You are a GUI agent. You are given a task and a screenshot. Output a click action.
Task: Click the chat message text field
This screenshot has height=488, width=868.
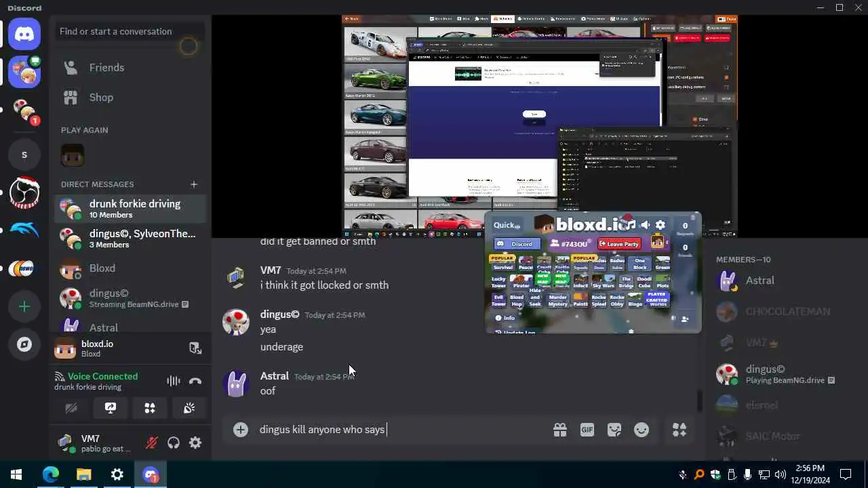pyautogui.click(x=400, y=430)
